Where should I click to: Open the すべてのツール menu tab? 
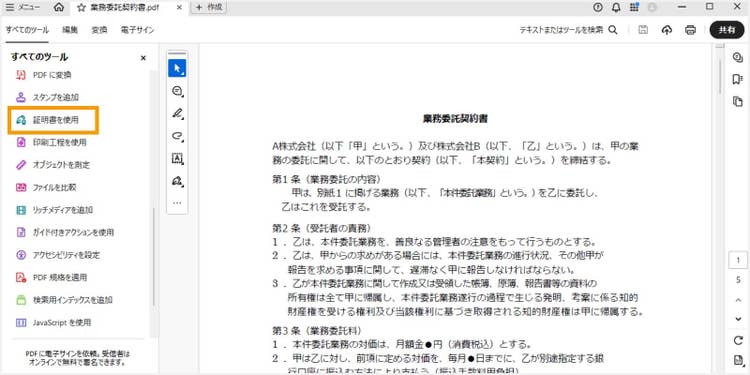click(x=27, y=30)
